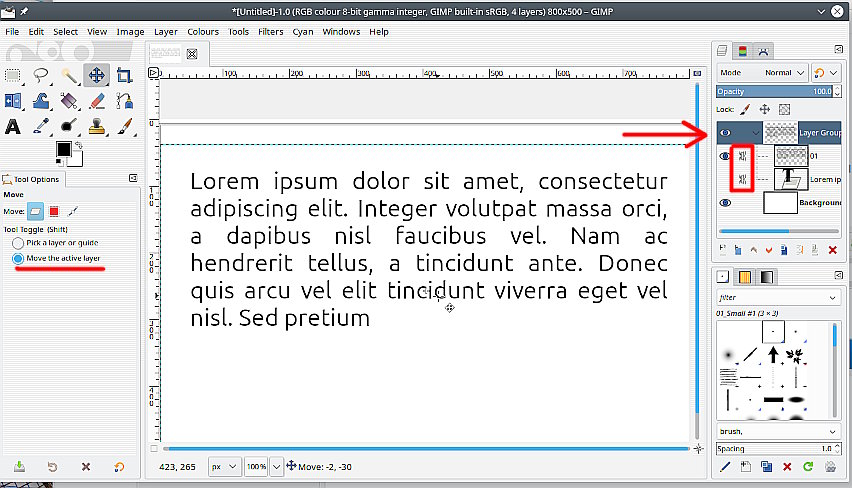Reset colours to default black and white
The image size is (852, 488).
(x=59, y=161)
